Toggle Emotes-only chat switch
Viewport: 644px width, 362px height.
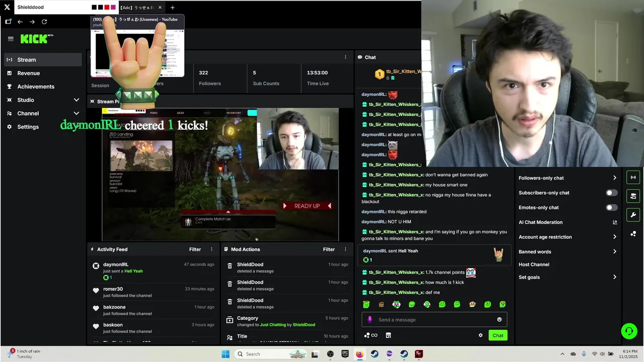611,207
